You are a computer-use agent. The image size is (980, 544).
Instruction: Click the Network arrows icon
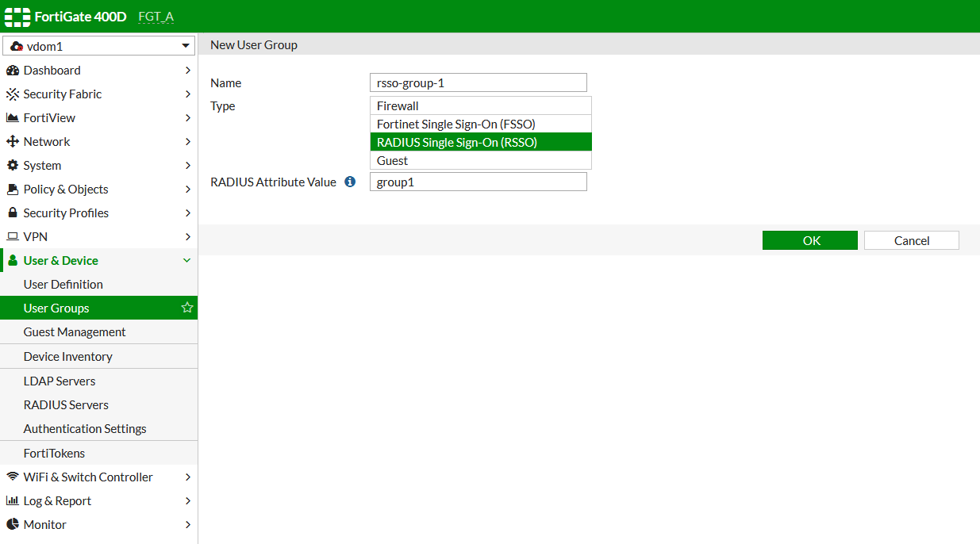point(12,142)
